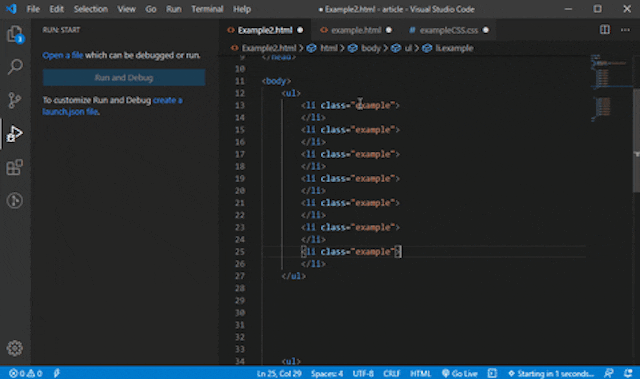
Task: Change language mode via HTML
Action: click(420, 373)
